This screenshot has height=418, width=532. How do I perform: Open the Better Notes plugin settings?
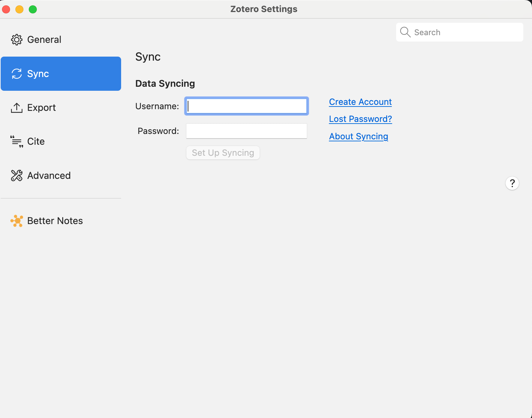tap(61, 221)
